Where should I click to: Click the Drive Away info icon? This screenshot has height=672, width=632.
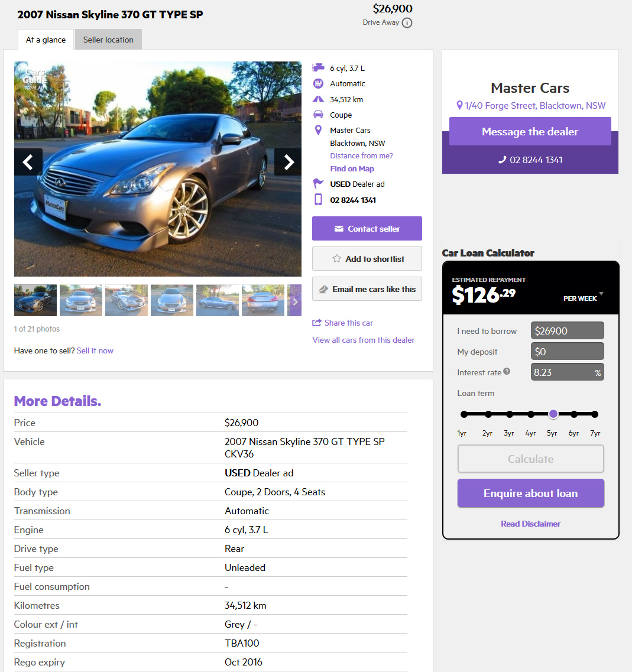click(x=407, y=22)
